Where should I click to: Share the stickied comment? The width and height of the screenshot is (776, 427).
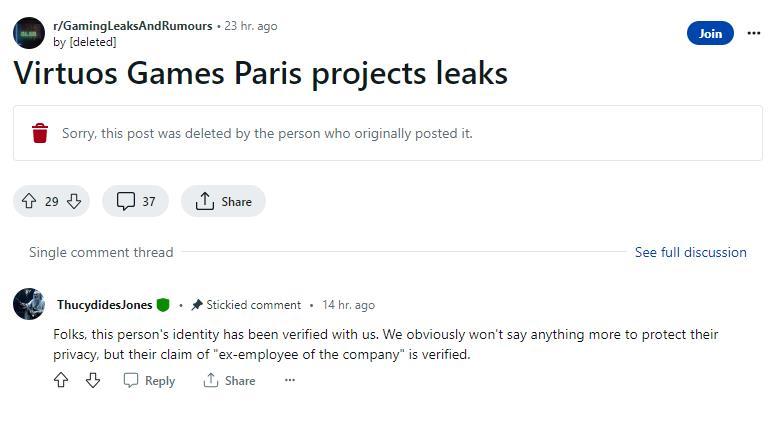click(229, 380)
